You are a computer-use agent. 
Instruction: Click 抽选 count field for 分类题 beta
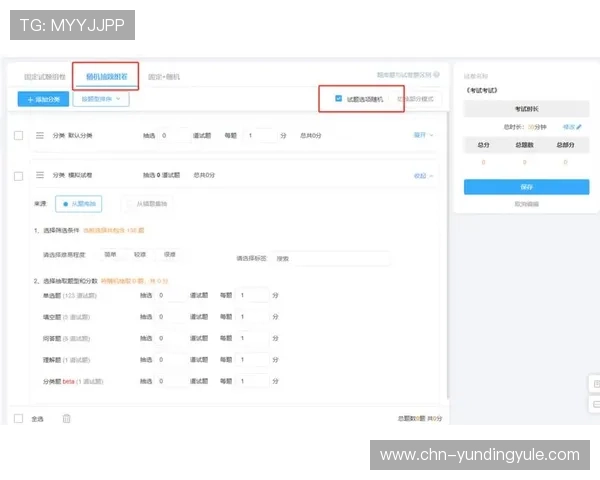click(171, 381)
